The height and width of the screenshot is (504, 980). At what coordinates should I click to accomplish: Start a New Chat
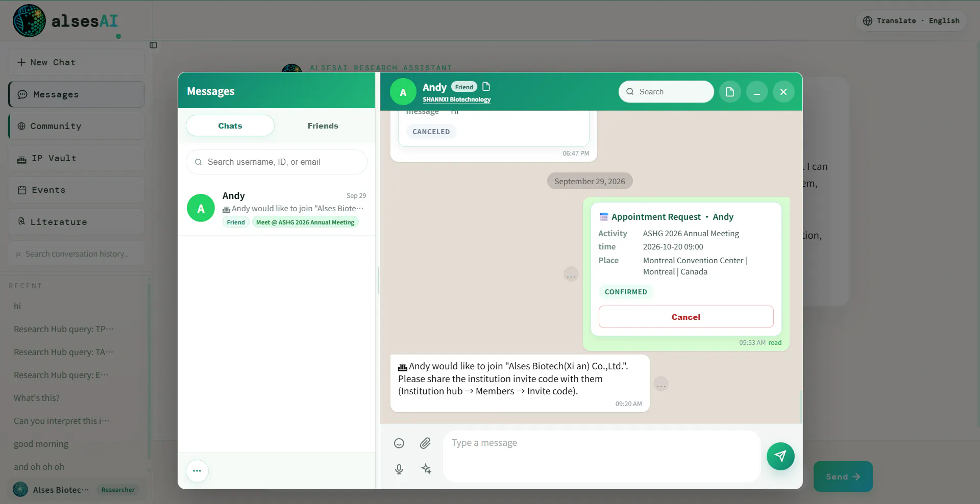77,62
